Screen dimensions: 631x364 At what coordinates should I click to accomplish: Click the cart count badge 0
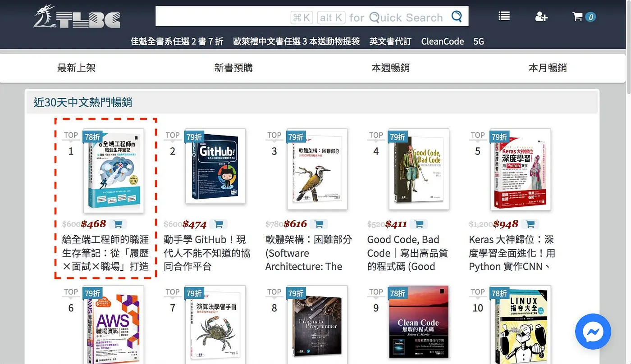pos(590,17)
